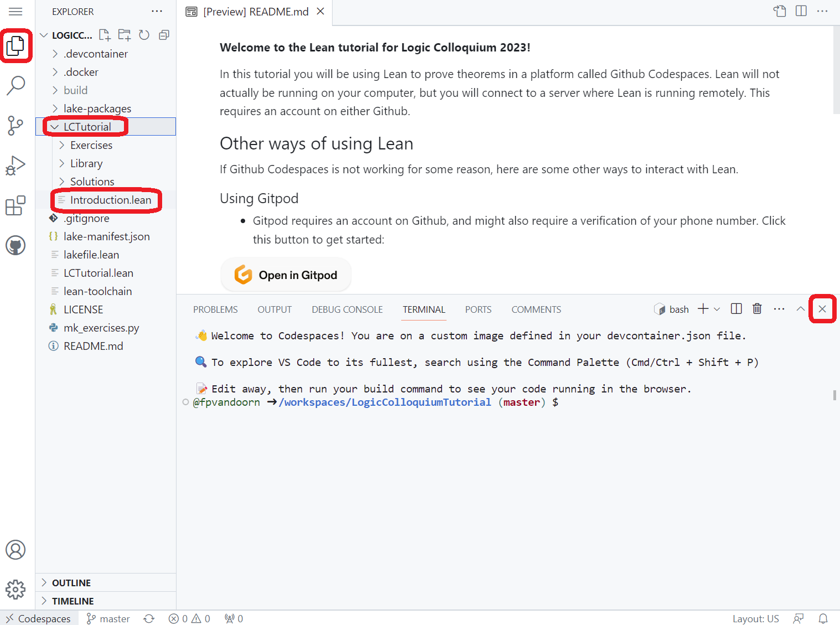Kill the terminal with trash icon
This screenshot has width=840, height=625.
click(x=757, y=309)
